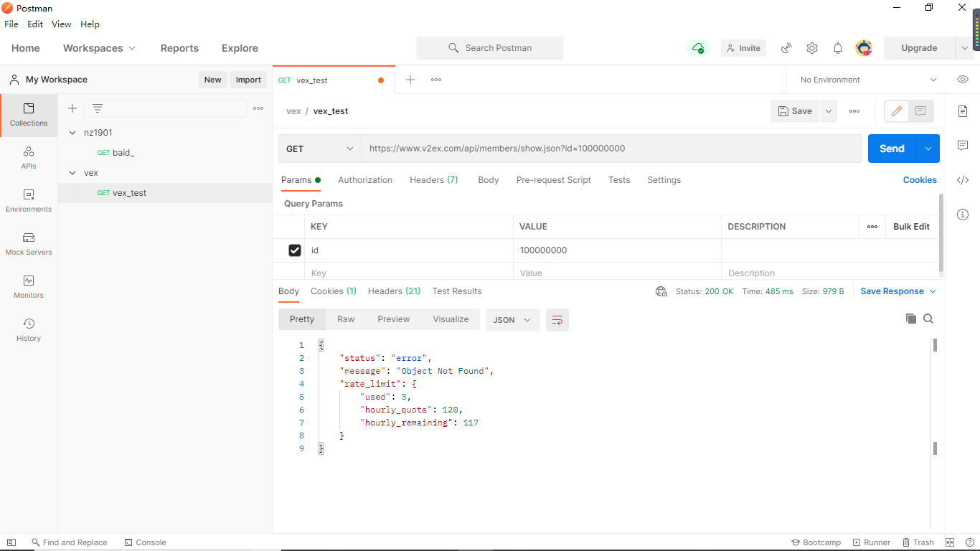Click the Invite button
Screen dimensions: 980x551
tap(743, 48)
